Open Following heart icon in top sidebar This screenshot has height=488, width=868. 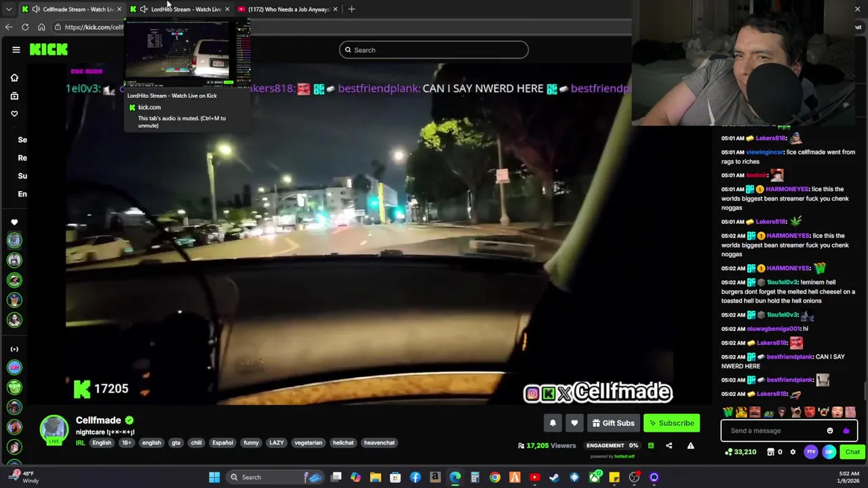(x=14, y=113)
